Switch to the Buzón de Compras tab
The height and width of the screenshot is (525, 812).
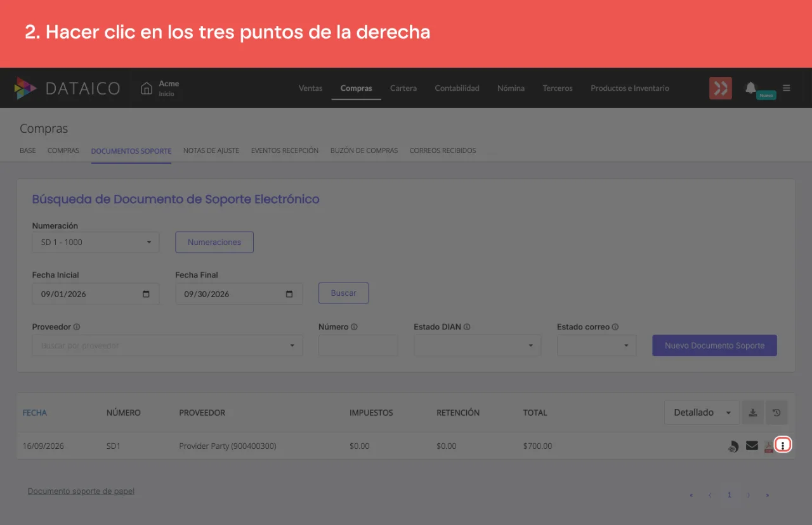364,151
